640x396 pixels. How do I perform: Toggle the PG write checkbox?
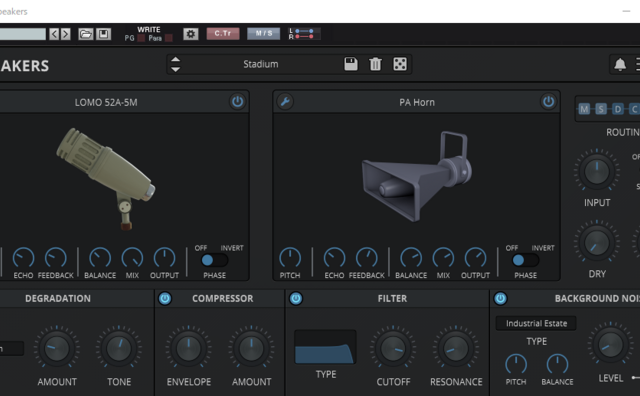[x=141, y=38]
